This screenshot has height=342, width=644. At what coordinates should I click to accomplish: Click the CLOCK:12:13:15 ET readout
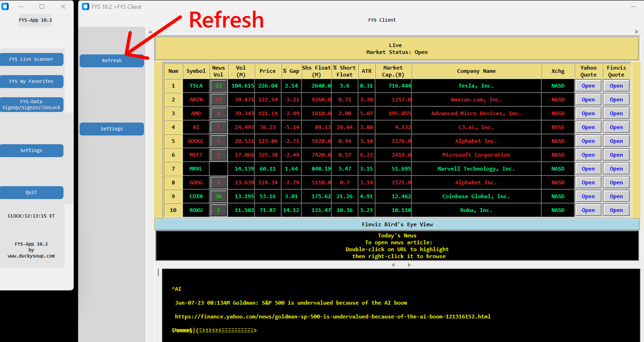[x=31, y=216]
